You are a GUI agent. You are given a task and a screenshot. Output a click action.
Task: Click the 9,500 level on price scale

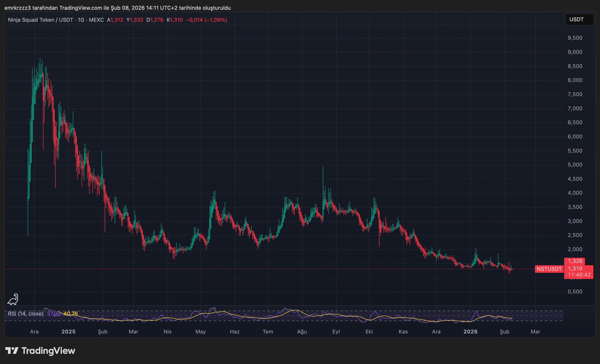pyautogui.click(x=575, y=38)
